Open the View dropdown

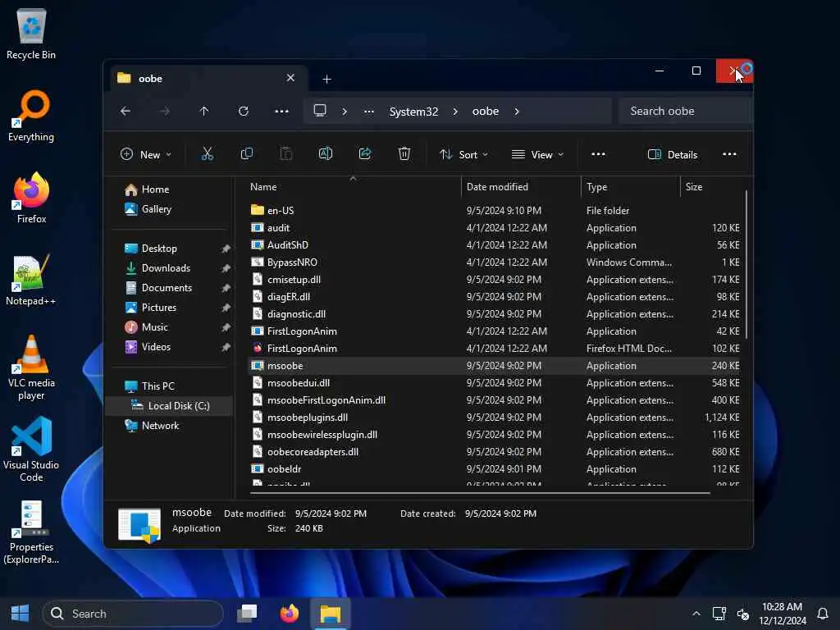pyautogui.click(x=537, y=154)
